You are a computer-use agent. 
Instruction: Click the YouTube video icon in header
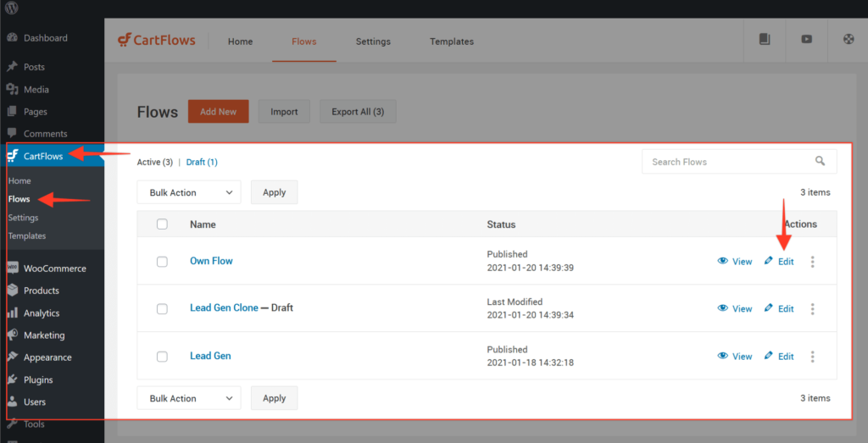[x=806, y=39]
